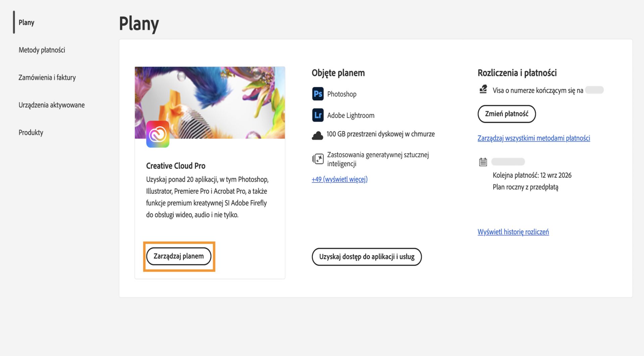Click Uzyskaj dostęp do aplikacji i usług
The height and width of the screenshot is (356, 644).
click(x=367, y=257)
